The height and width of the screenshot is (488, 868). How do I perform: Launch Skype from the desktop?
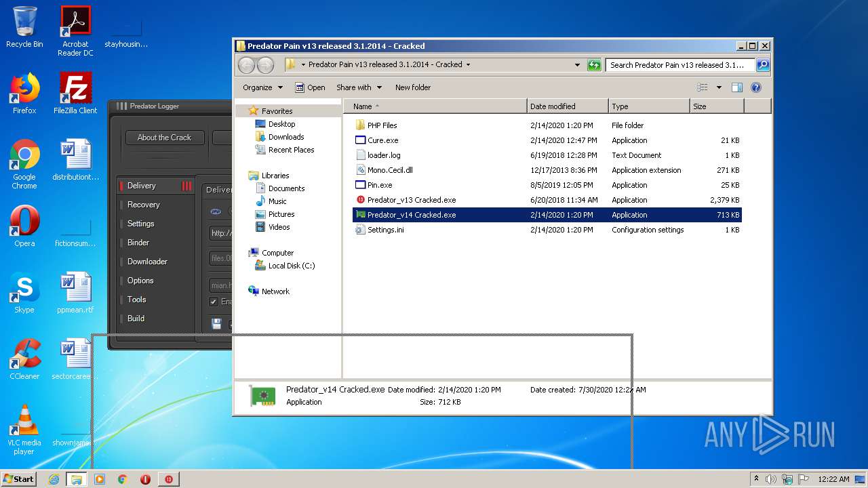(24, 293)
